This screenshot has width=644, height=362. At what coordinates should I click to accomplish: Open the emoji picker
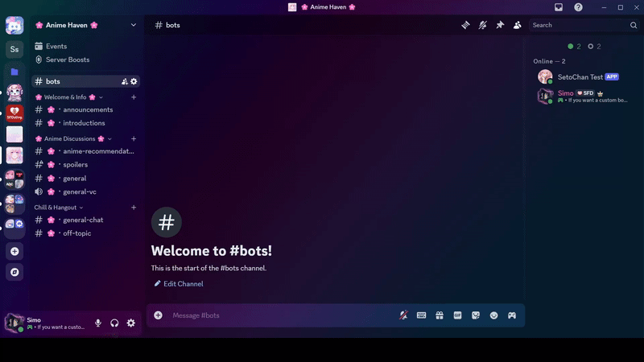click(x=493, y=315)
